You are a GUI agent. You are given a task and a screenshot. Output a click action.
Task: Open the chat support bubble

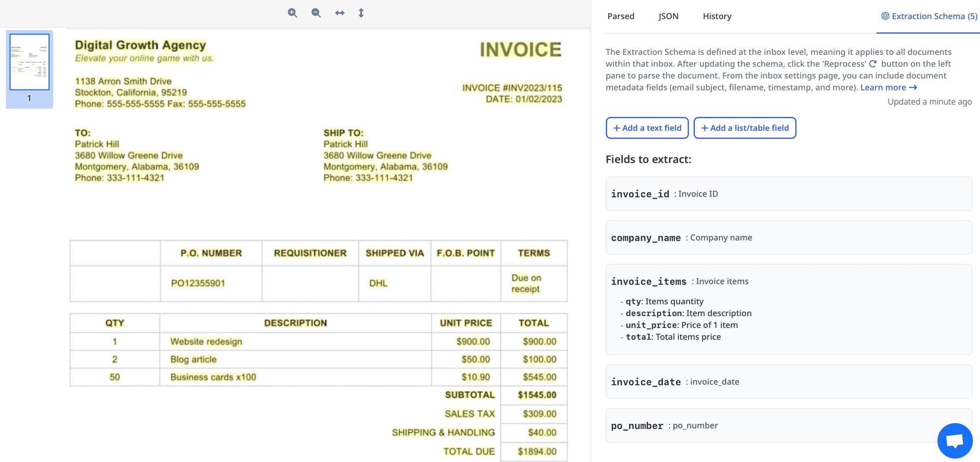pyautogui.click(x=954, y=440)
